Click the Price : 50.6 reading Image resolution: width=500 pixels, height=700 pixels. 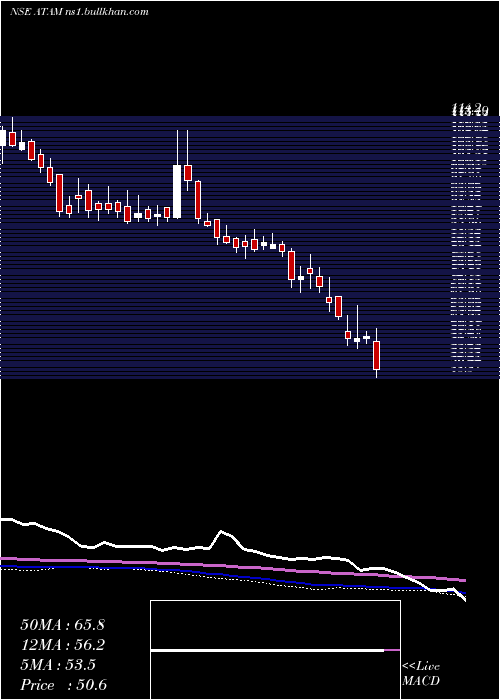click(x=63, y=685)
